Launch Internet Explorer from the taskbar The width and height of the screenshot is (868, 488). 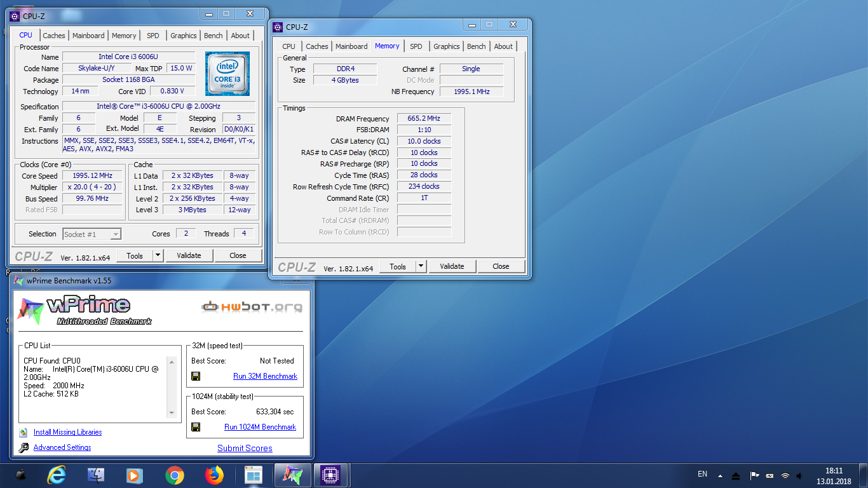pyautogui.click(x=57, y=475)
